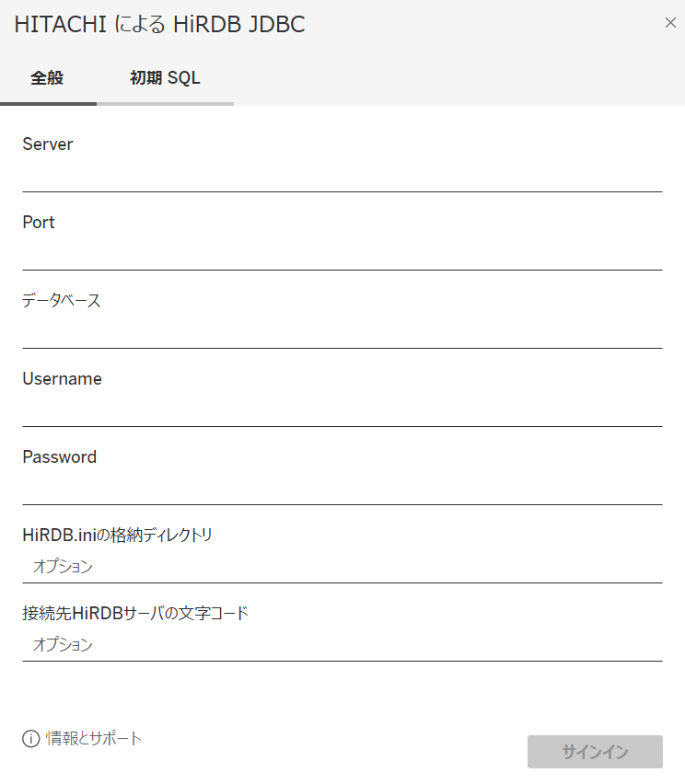Select the 全般 tab
Image resolution: width=685 pixels, height=784 pixels.
pos(47,78)
